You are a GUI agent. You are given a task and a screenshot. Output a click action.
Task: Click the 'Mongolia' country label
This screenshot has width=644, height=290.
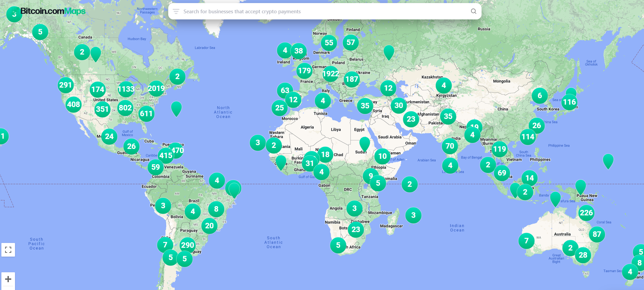502,81
